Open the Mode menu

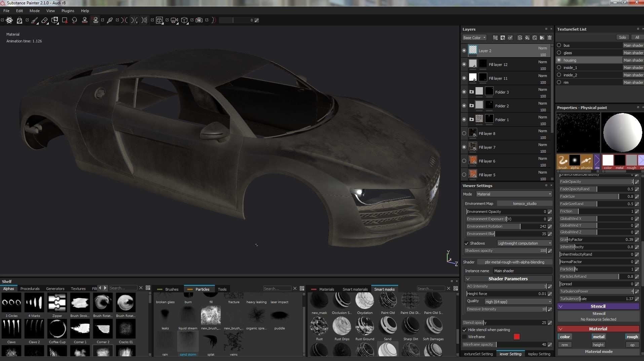tap(34, 11)
